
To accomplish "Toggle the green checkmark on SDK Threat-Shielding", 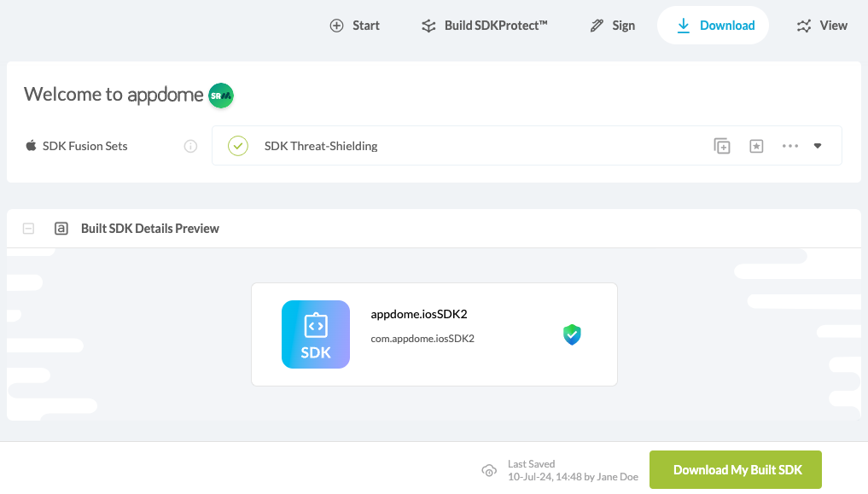I will [x=237, y=146].
